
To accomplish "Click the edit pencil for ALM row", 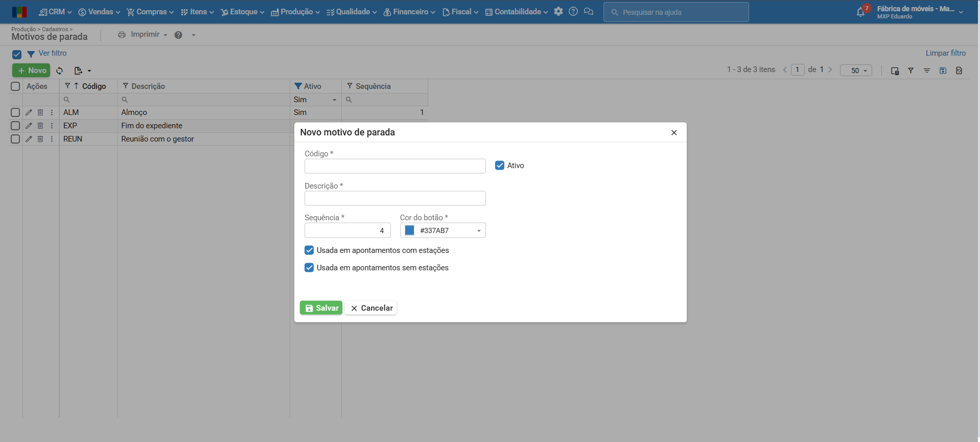I will [29, 112].
